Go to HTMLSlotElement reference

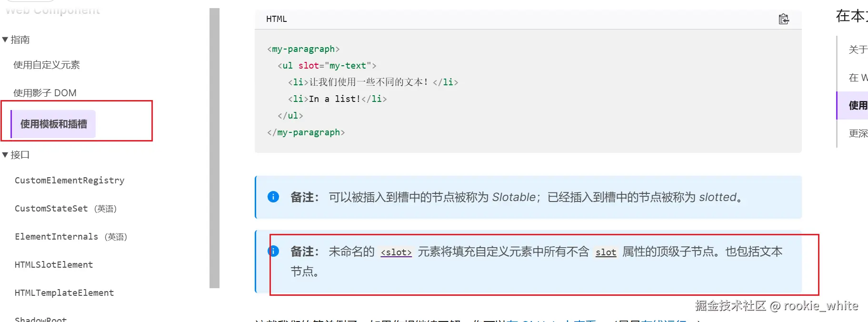[54, 265]
